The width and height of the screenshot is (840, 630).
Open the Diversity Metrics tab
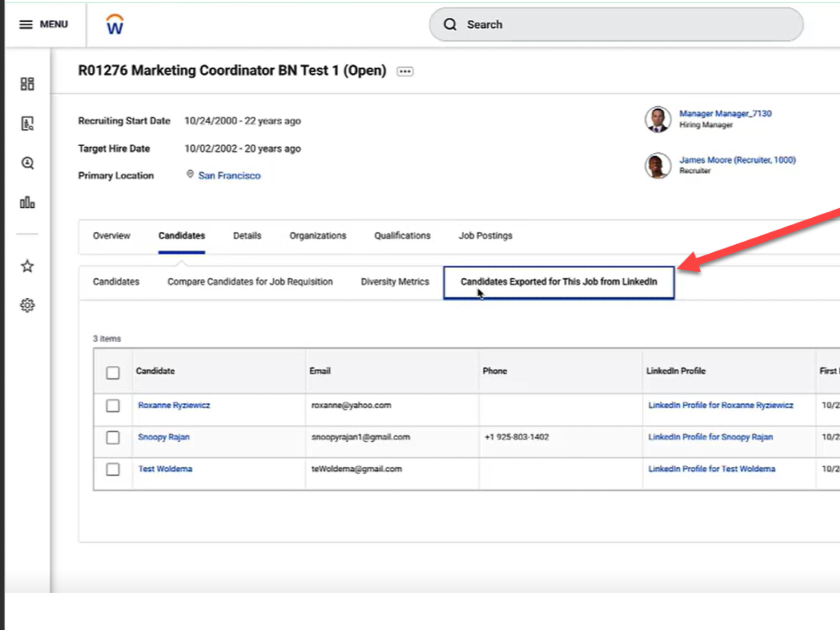pos(395,282)
